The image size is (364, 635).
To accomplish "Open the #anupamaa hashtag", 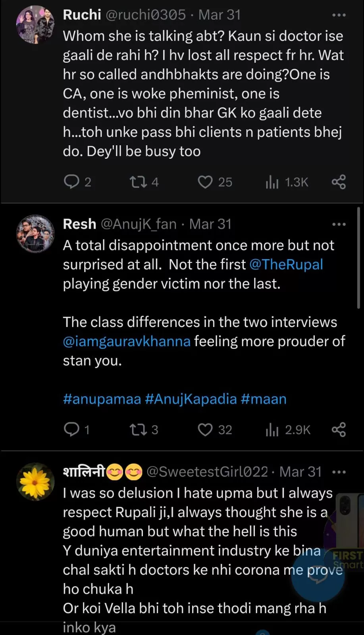I will 102,399.
